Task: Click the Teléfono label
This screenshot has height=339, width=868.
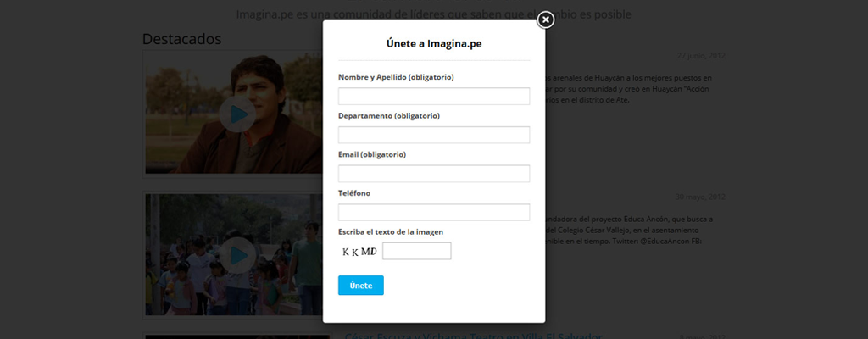Action: coord(354,193)
